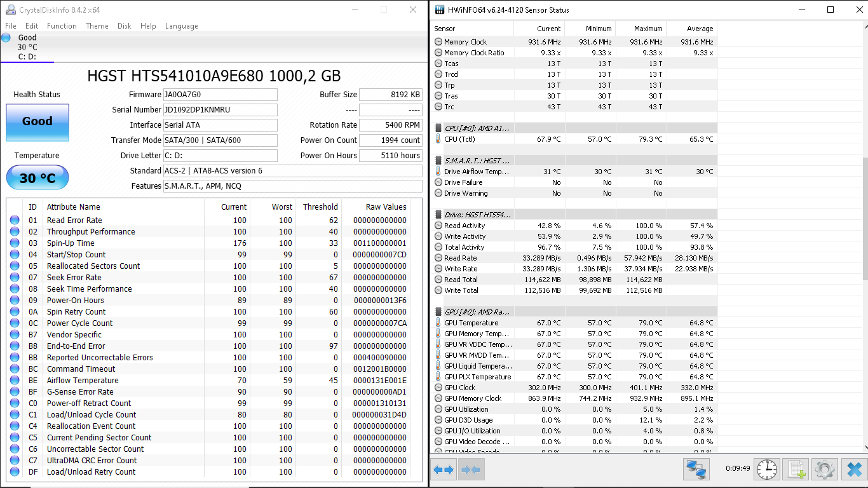The height and width of the screenshot is (488, 868).
Task: Reset the elapsed time clock icon
Action: (x=767, y=470)
